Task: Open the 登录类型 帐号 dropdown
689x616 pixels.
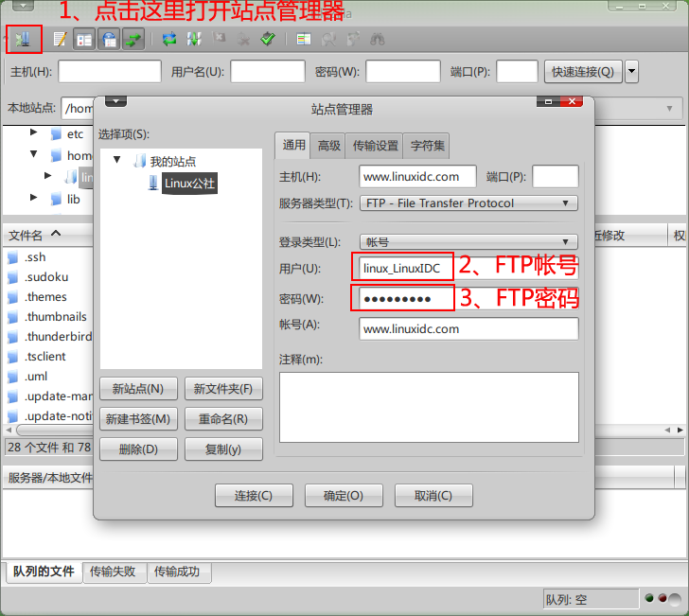Action: pos(468,241)
